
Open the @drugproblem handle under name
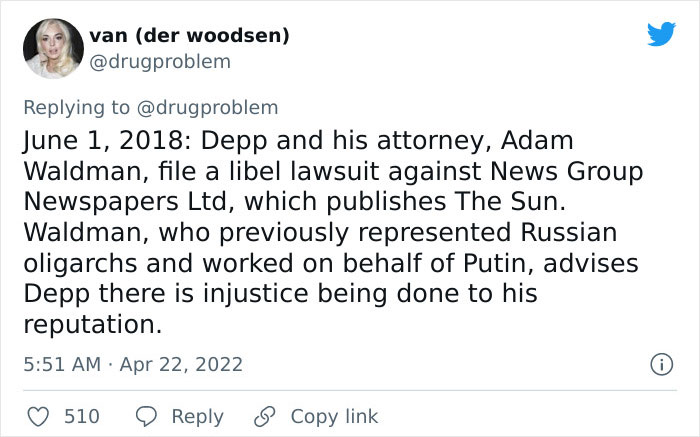click(160, 62)
